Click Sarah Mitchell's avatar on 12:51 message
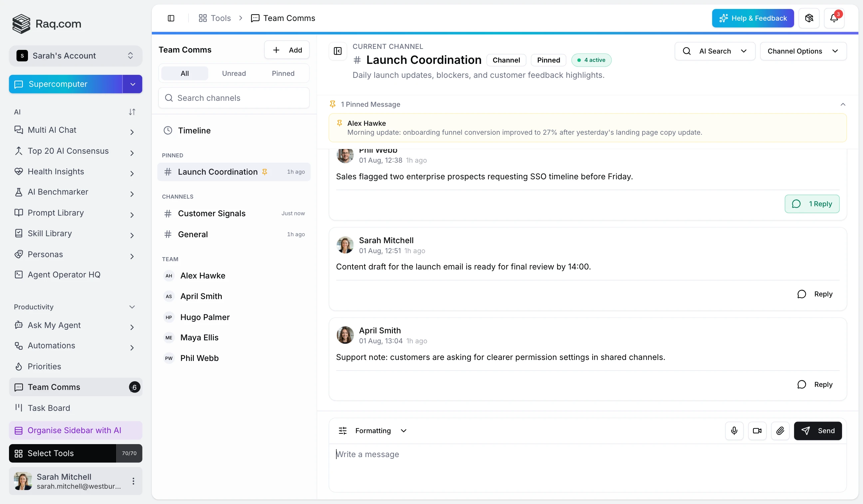 [x=345, y=244]
